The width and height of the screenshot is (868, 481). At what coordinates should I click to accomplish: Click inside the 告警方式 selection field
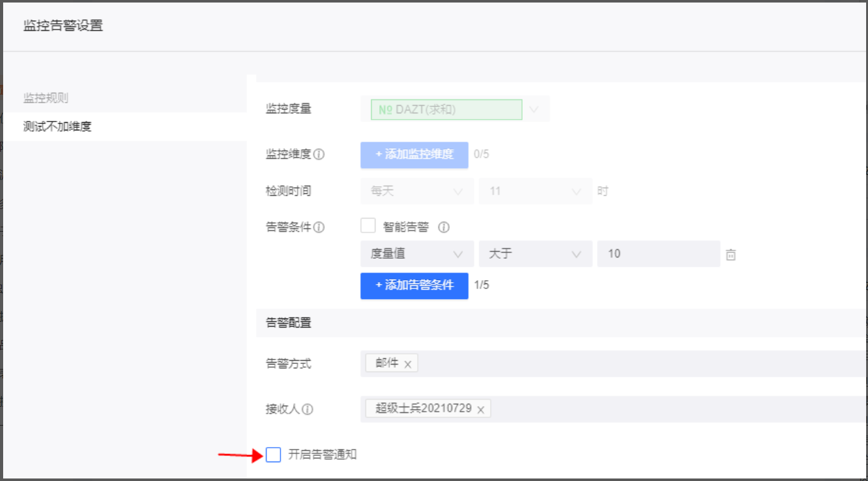click(629, 364)
